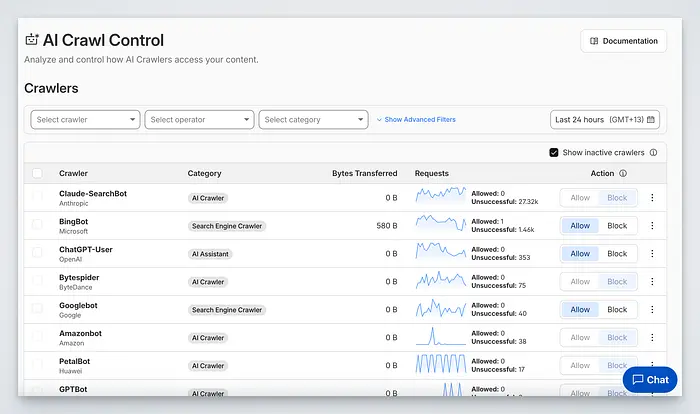
Task: Set ChatGPT-User to Allow
Action: (580, 254)
